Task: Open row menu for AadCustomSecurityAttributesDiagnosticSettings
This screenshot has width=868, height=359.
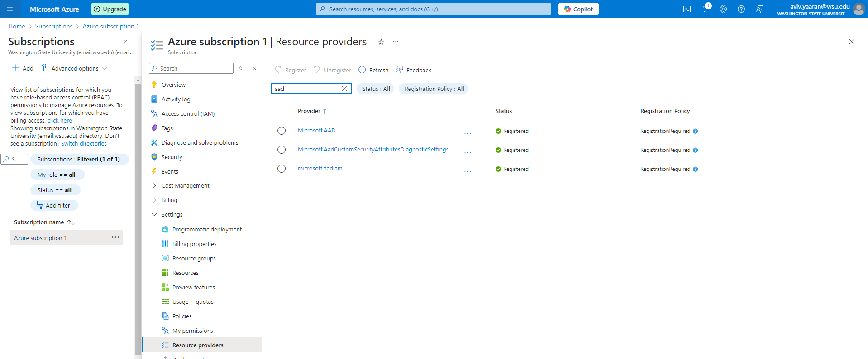Action: pos(467,151)
